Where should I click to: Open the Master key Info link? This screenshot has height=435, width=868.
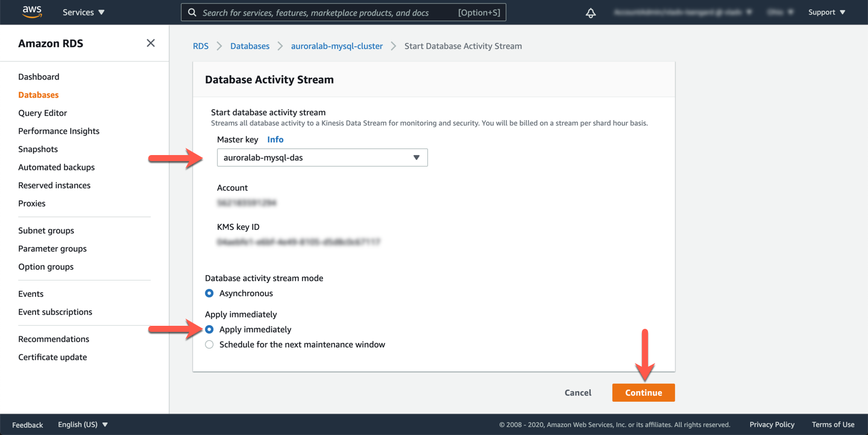click(275, 139)
